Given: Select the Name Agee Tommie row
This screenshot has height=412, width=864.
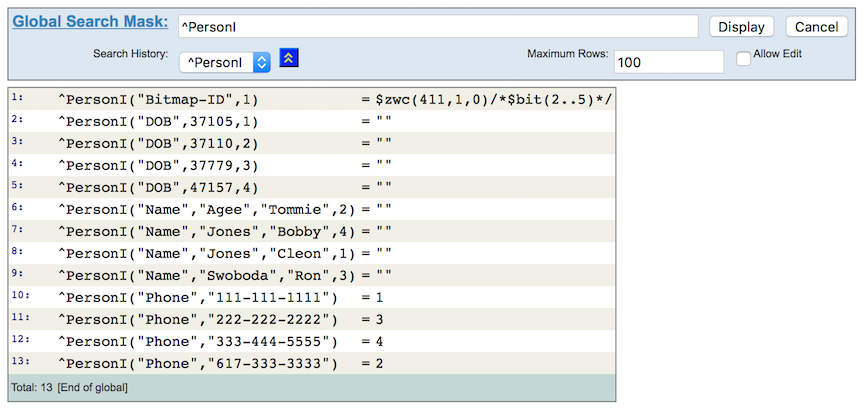Looking at the screenshot, I should tap(312, 209).
